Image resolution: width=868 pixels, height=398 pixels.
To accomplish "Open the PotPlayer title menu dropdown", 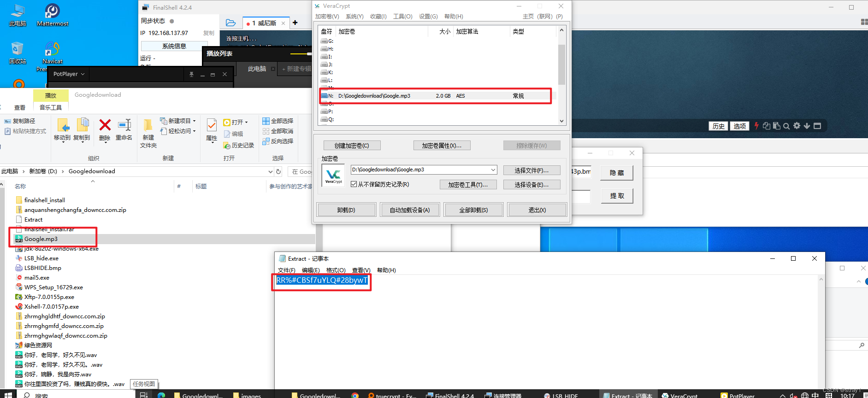I will [69, 74].
